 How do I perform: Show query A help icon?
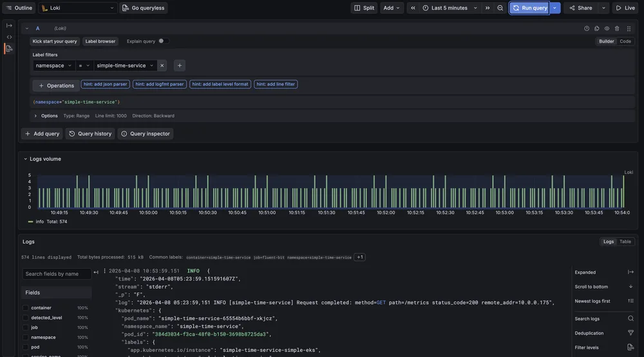tap(587, 28)
